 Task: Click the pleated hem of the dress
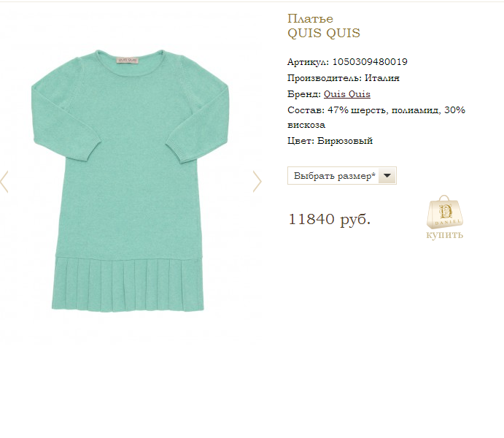128,284
